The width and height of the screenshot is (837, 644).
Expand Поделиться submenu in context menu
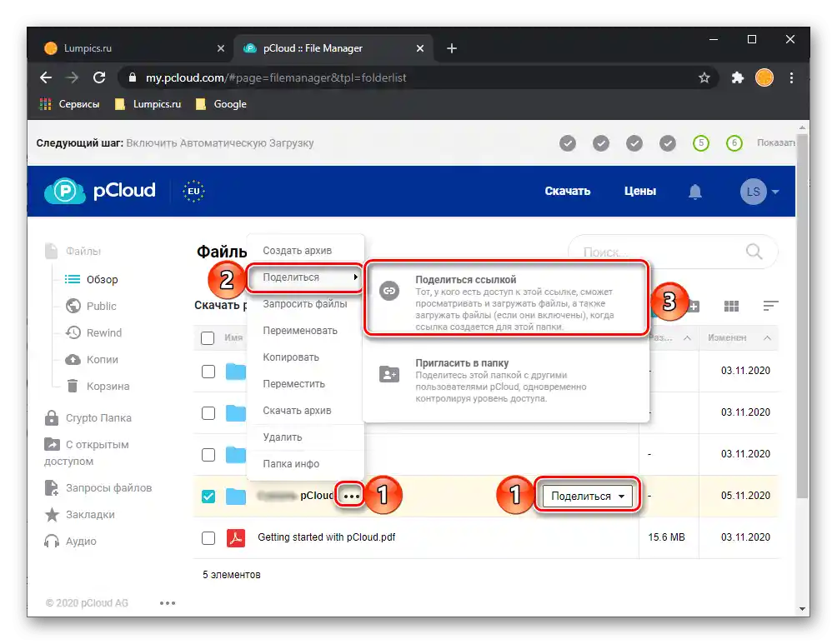click(x=305, y=277)
